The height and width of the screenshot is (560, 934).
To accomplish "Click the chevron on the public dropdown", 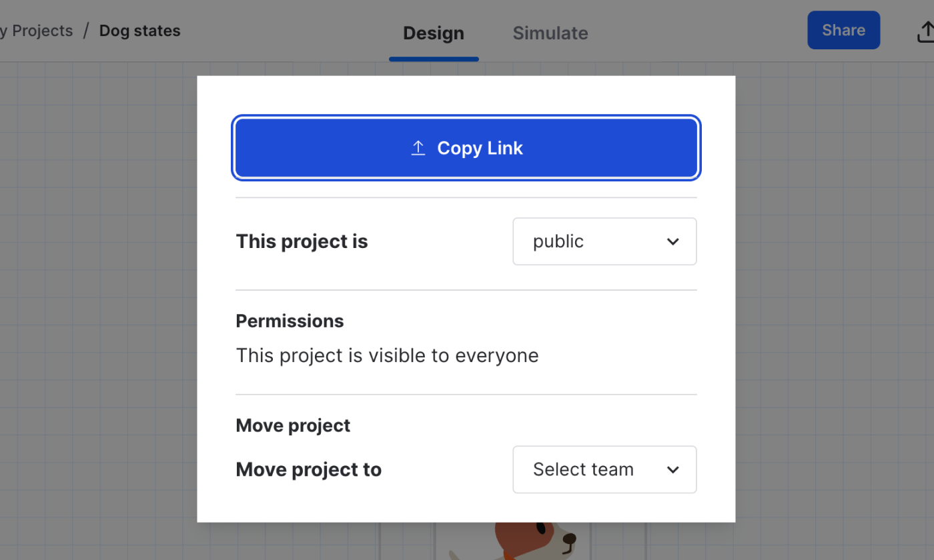I will click(672, 241).
